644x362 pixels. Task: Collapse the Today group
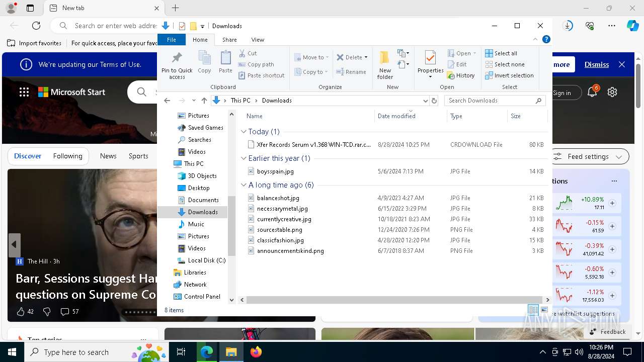click(244, 132)
